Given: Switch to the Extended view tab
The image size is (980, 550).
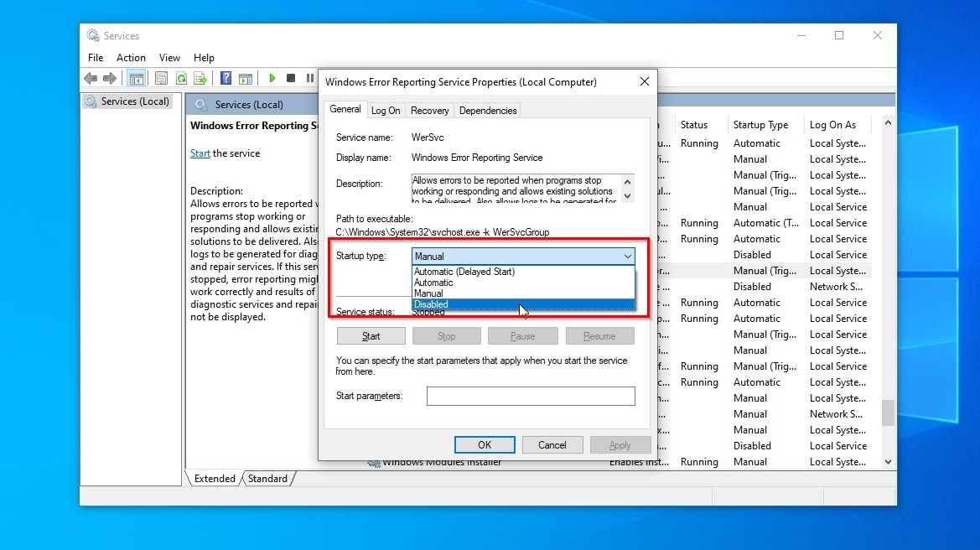Looking at the screenshot, I should pos(215,479).
